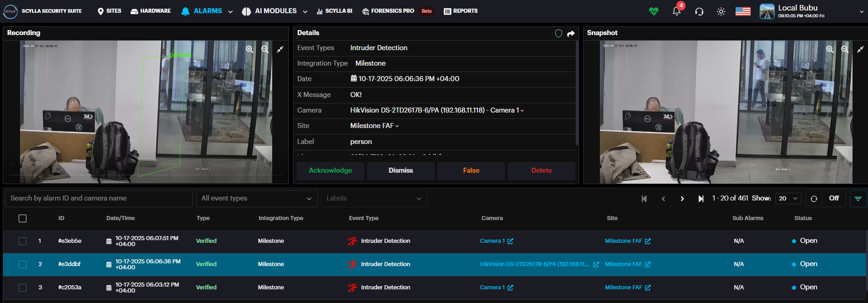Go to the Reports menu item

[x=461, y=11]
